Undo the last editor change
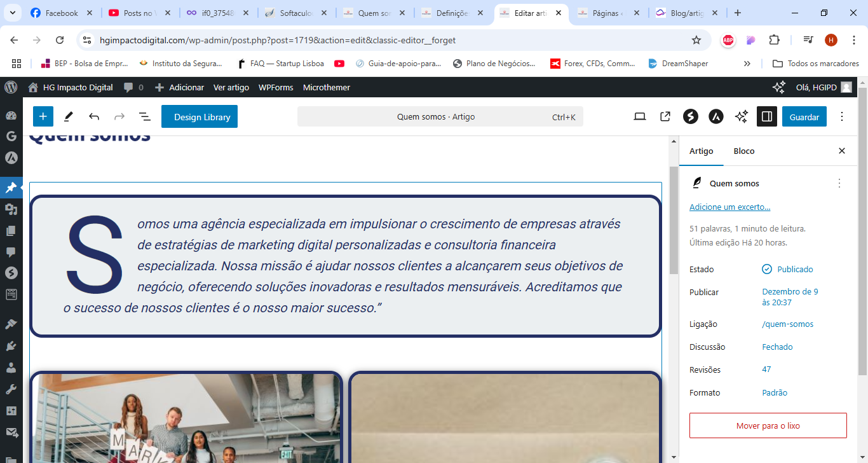The width and height of the screenshot is (868, 463). click(94, 116)
